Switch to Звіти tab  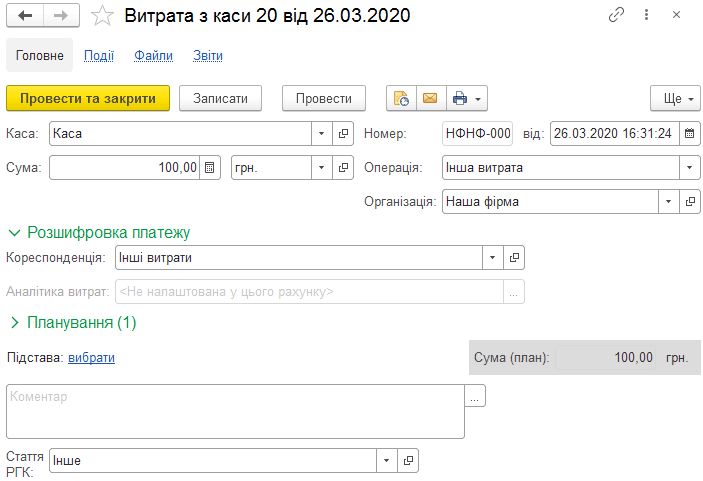pos(208,56)
